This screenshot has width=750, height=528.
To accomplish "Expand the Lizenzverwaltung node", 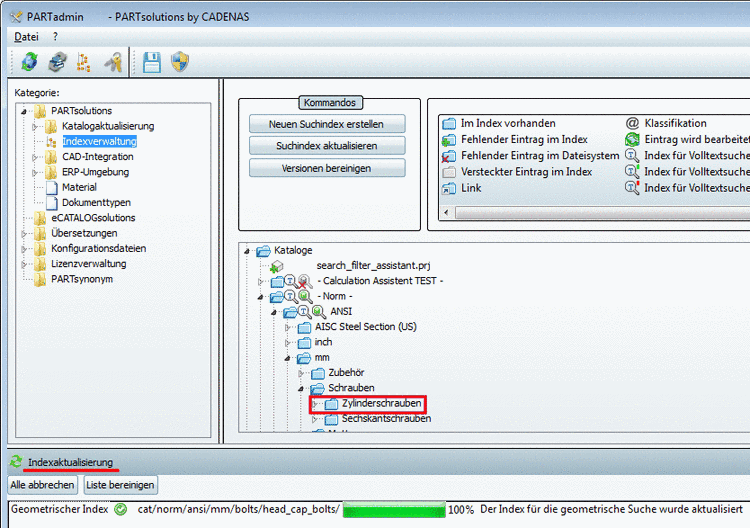I will [x=23, y=264].
